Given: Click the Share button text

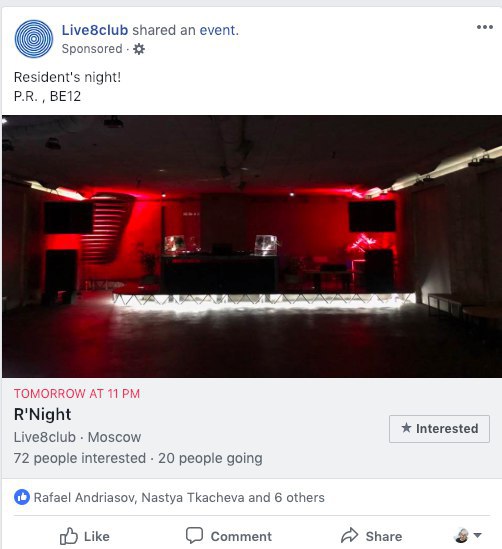Looking at the screenshot, I should [384, 536].
